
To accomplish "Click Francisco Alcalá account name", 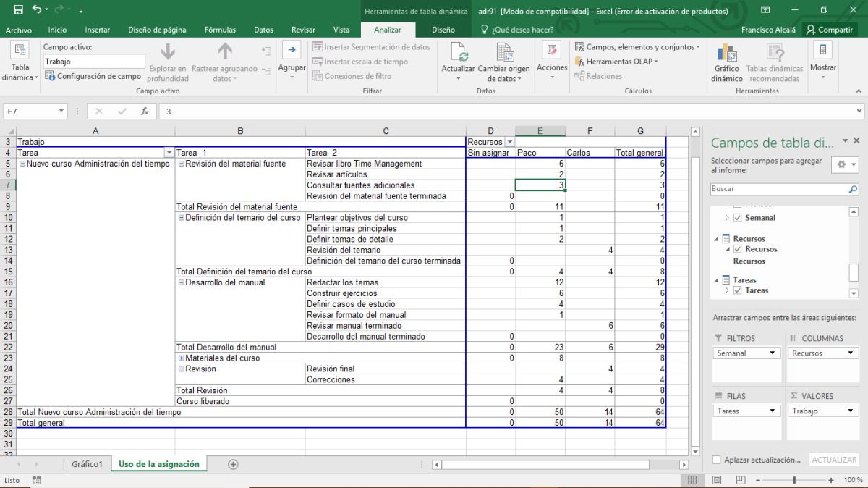I will click(x=768, y=30).
